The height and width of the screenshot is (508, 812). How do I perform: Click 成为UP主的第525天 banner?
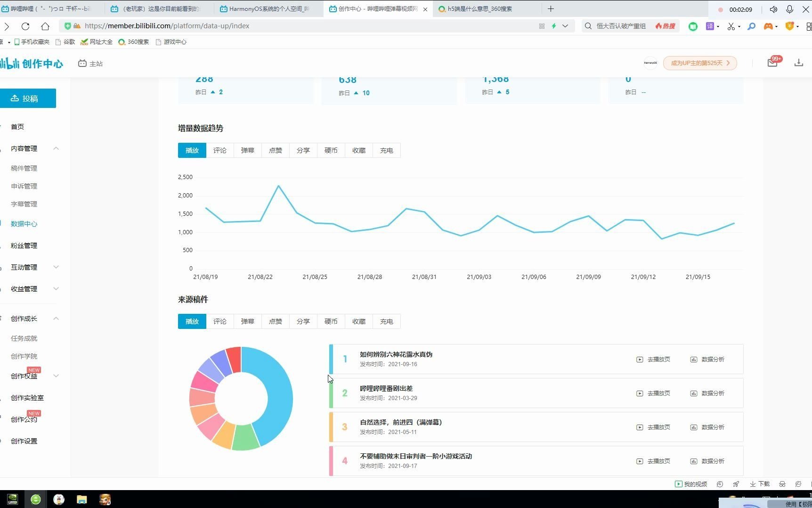tap(700, 63)
